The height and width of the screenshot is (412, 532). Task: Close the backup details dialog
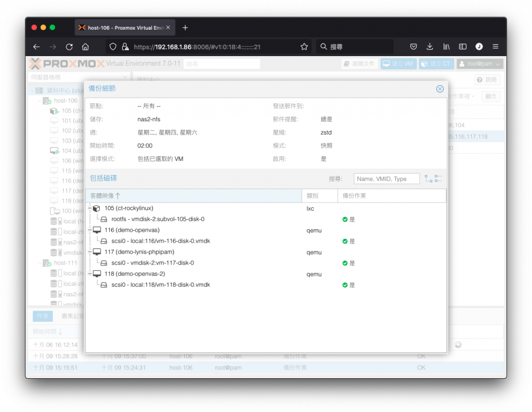440,89
